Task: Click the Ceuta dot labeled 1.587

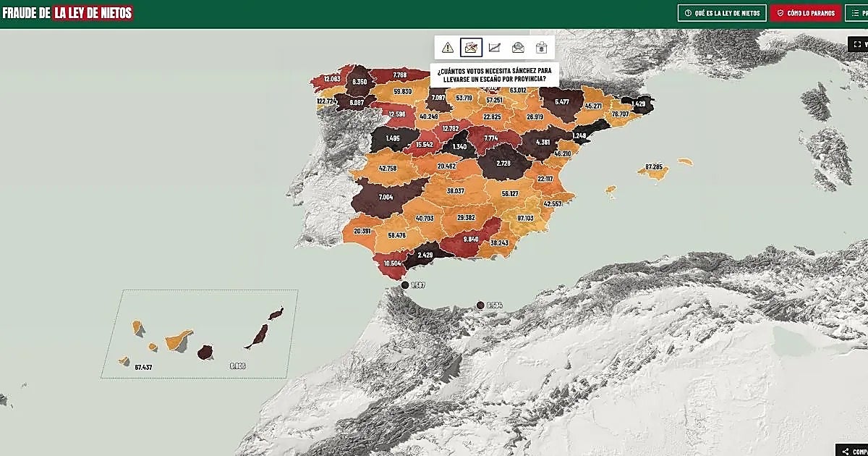Action: 405,285
